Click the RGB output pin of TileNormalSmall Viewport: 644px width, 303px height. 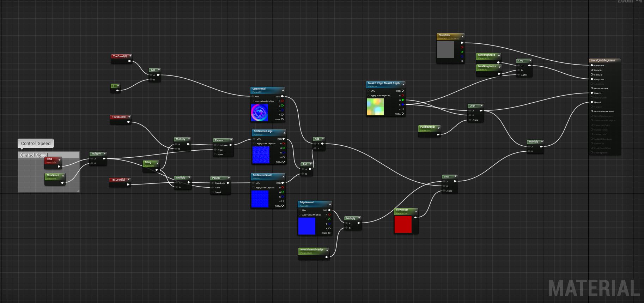tap(282, 183)
